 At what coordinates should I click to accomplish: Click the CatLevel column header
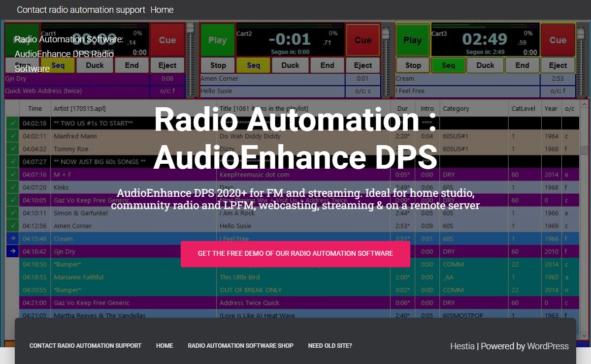click(525, 109)
